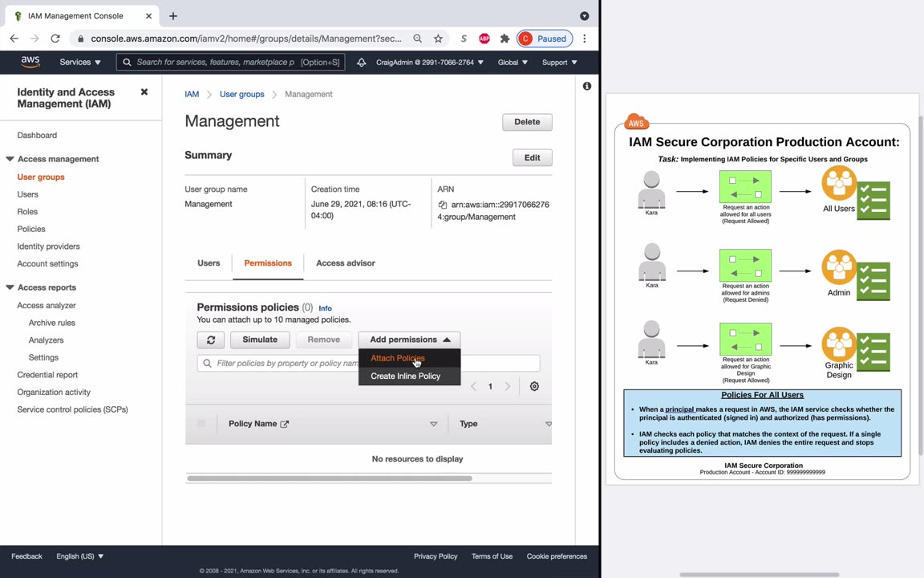Open Policies in the sidebar
Image resolution: width=924 pixels, height=578 pixels.
[31, 229]
